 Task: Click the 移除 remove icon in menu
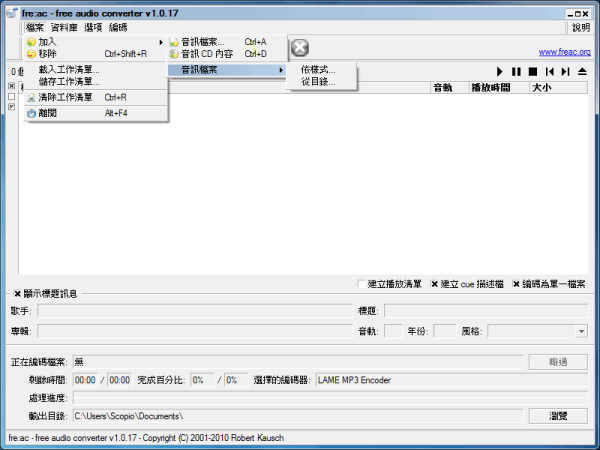click(x=31, y=54)
